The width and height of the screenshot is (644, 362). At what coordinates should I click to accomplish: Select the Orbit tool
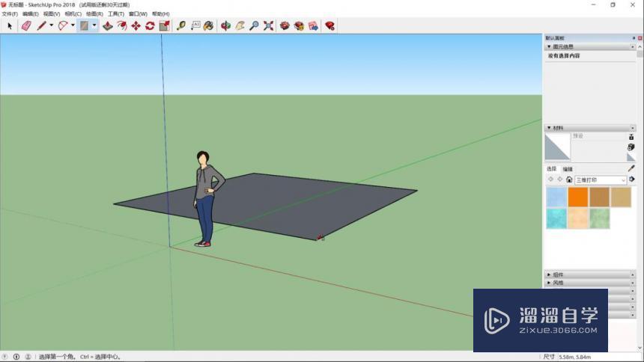[225, 26]
